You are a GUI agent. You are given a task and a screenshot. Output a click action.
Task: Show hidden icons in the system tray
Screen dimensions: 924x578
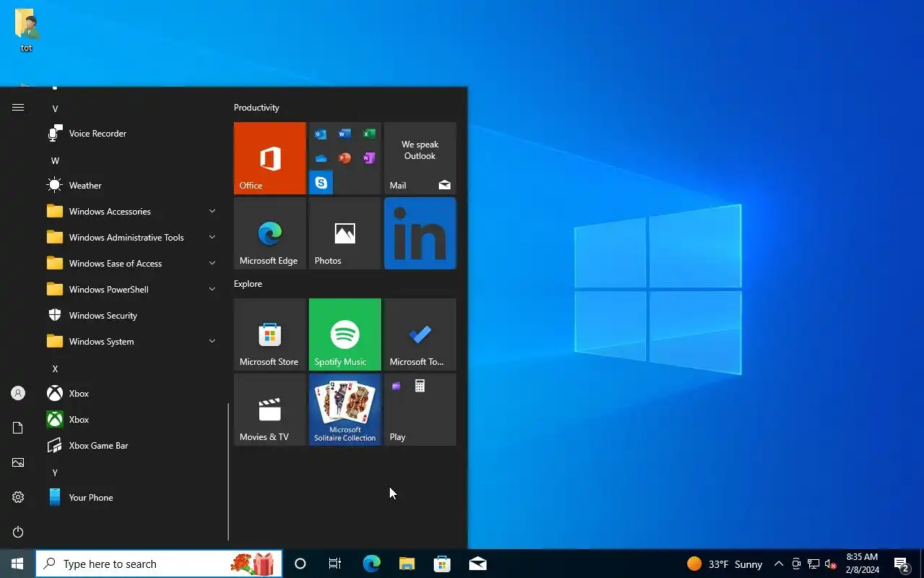779,564
